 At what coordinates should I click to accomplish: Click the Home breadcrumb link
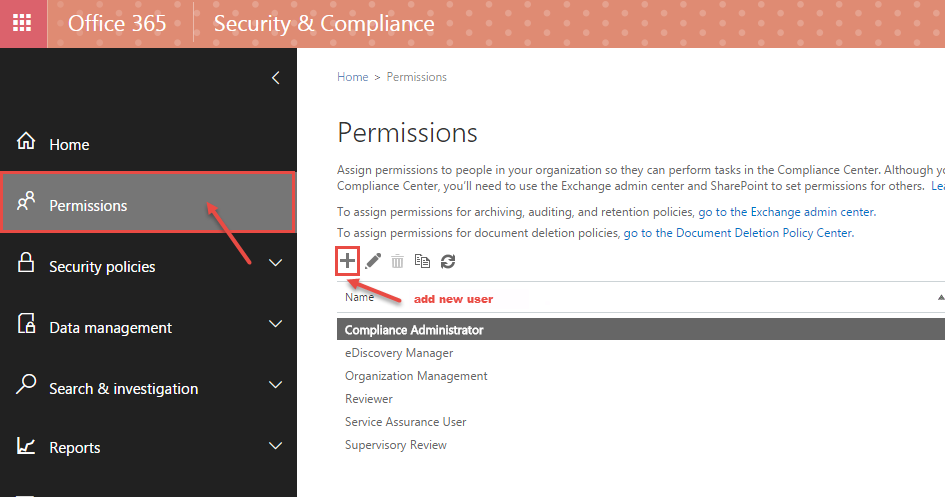pos(353,77)
